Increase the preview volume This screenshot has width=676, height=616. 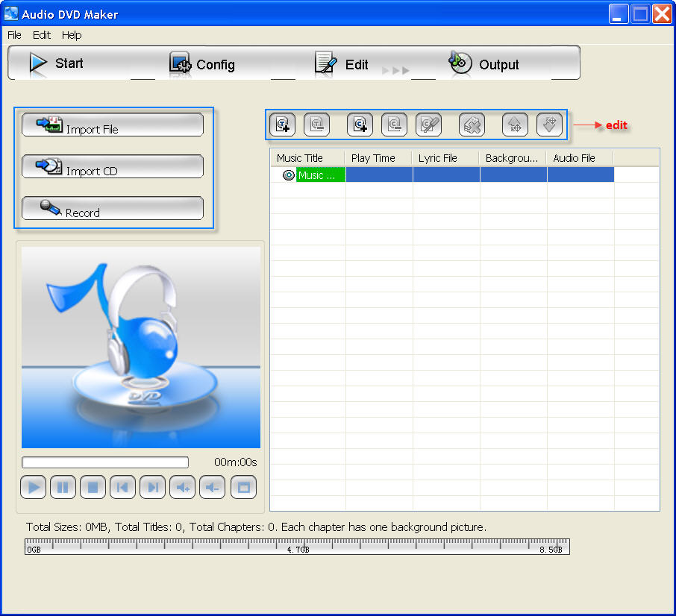(182, 487)
